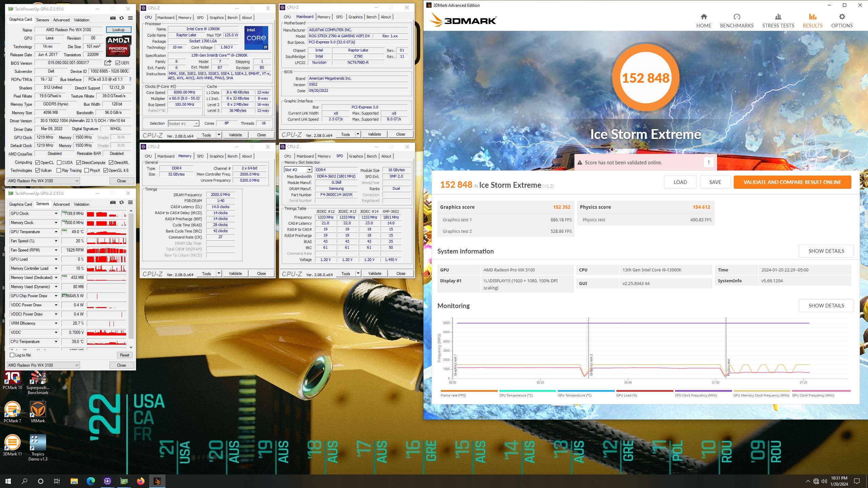Toggle the UEFI checkbox in GPU-Z
The height and width of the screenshot is (488, 868).
[x=118, y=63]
